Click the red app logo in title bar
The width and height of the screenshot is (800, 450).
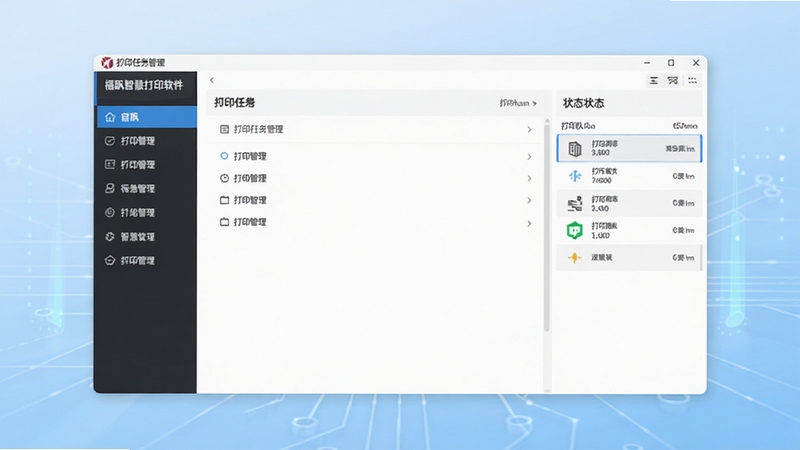click(107, 62)
